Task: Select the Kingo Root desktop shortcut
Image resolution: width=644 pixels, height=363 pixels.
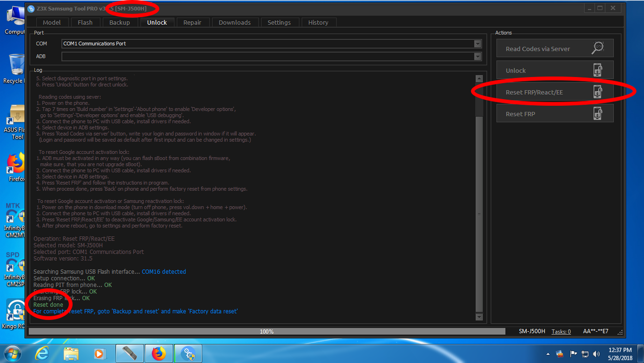Action: (14, 315)
